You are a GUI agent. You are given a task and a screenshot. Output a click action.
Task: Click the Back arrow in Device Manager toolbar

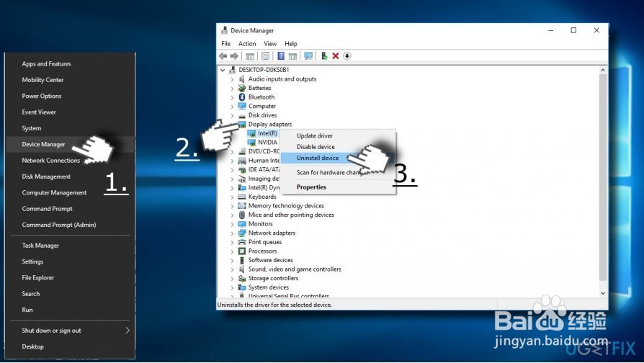[x=223, y=56]
